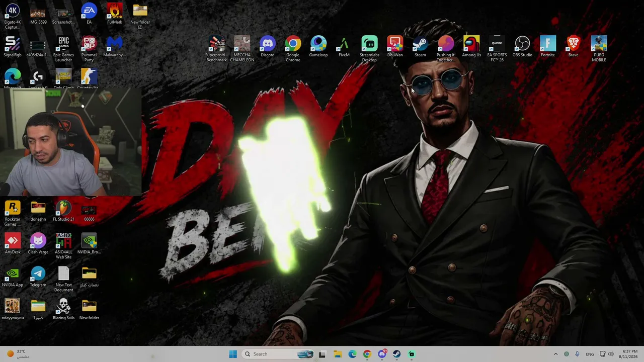Select the c406d24a video file
The height and width of the screenshot is (362, 644).
[x=38, y=47]
